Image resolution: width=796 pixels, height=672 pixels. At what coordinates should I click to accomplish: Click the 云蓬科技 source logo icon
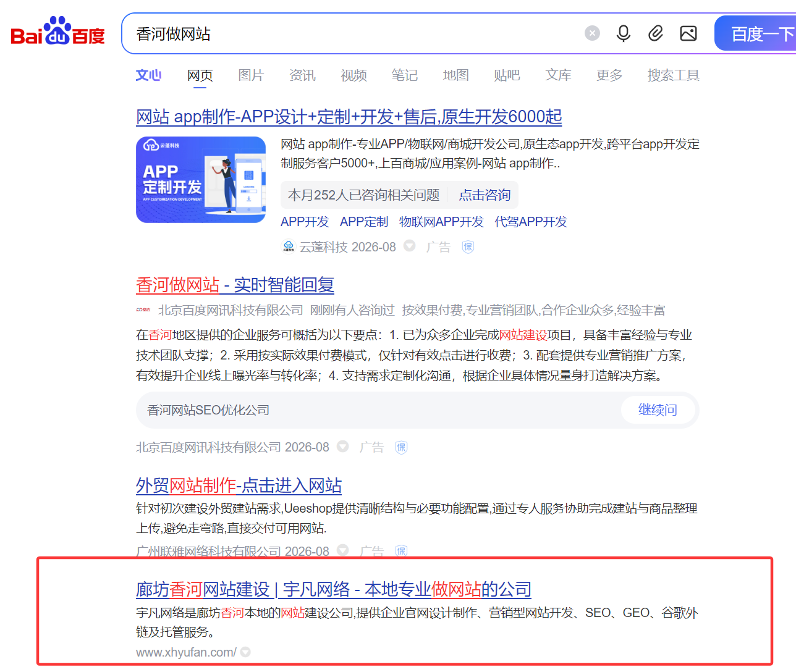pos(289,246)
